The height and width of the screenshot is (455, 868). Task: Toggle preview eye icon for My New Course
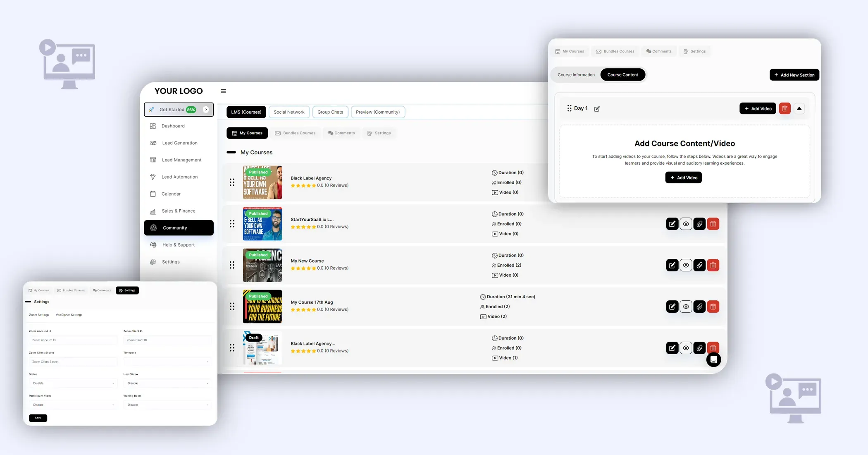[686, 265]
